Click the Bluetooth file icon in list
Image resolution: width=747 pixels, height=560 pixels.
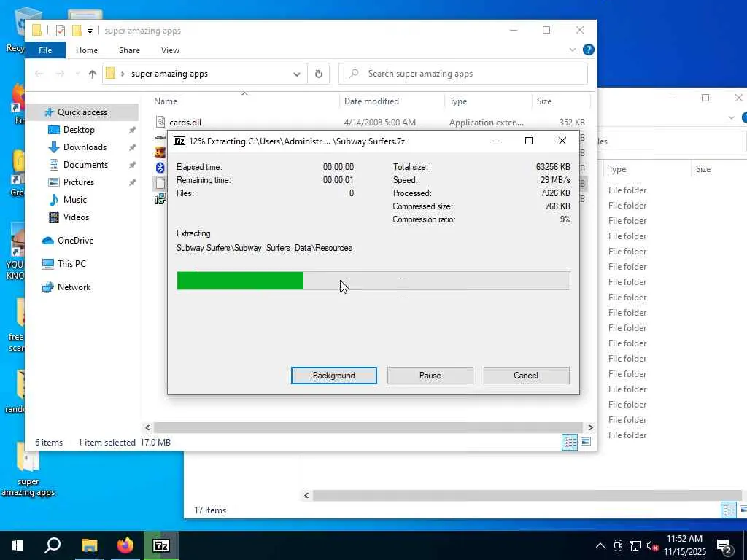(x=160, y=168)
